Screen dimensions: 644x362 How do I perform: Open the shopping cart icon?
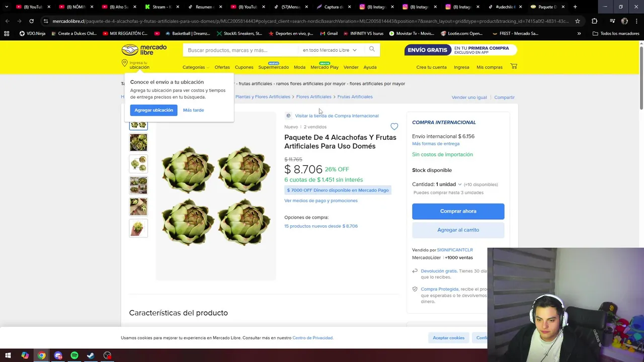514,66
